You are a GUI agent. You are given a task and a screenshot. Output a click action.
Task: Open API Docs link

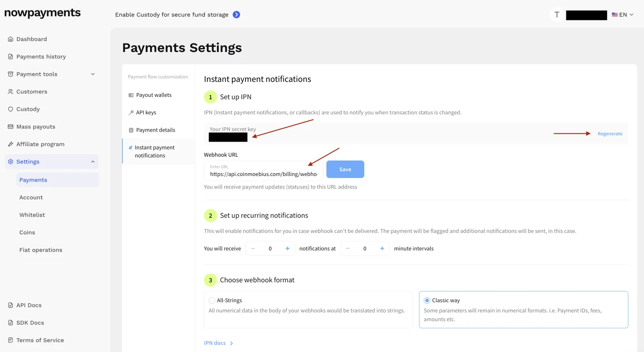click(x=29, y=305)
